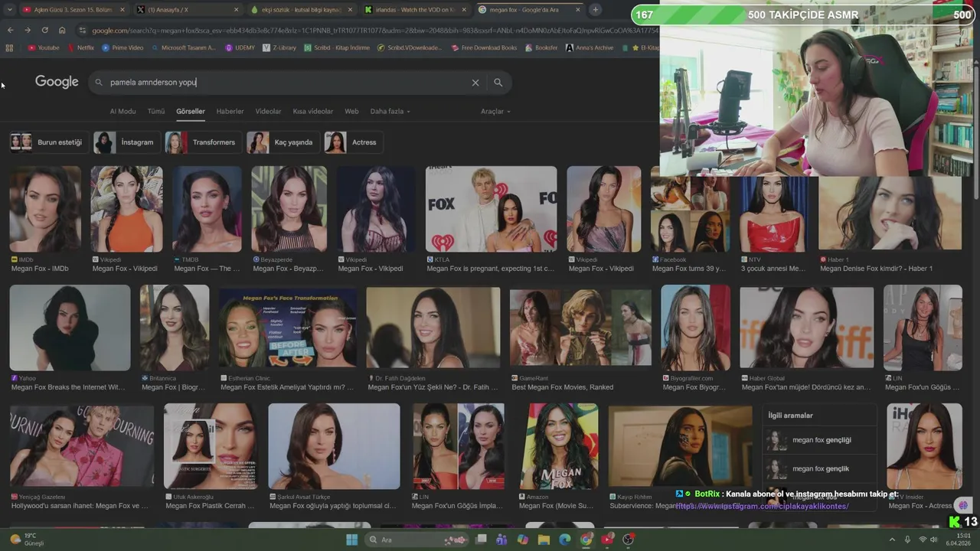This screenshot has width=980, height=551.
Task: Click the taskbar 'Ara' search box
Action: coord(415,540)
